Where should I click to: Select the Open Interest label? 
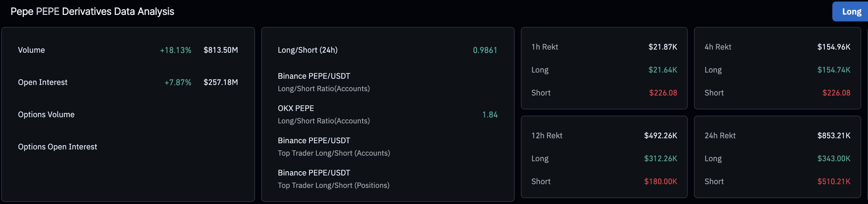coord(43,82)
